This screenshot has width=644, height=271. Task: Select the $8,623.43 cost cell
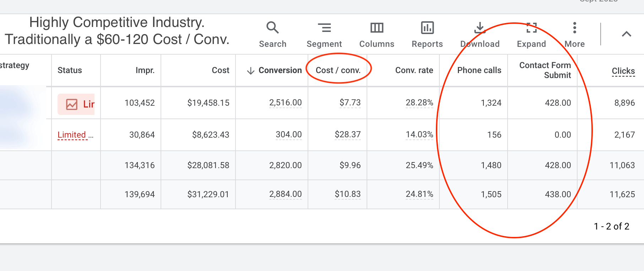(211, 135)
